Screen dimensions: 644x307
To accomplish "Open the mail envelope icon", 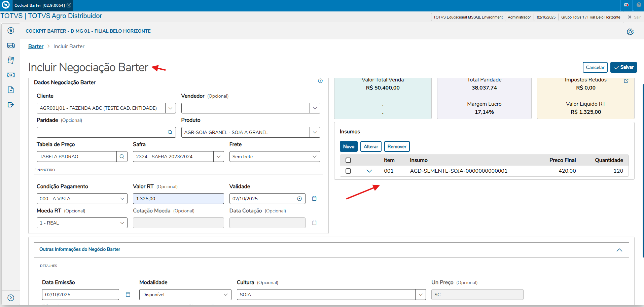I will [x=626, y=5].
